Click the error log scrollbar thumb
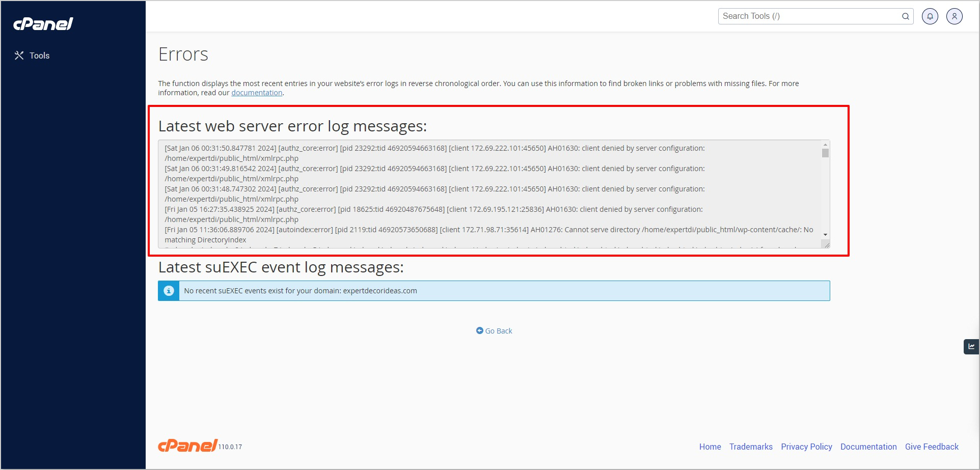Image resolution: width=980 pixels, height=470 pixels. click(x=825, y=153)
